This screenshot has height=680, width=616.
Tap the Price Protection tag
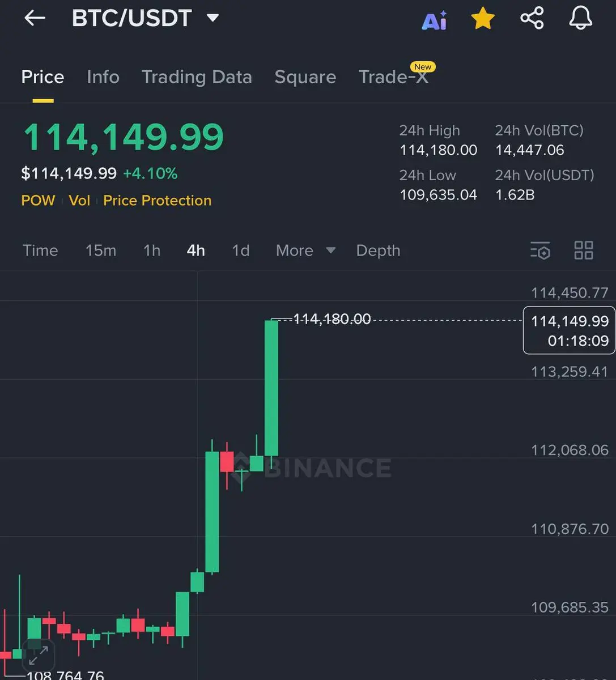pos(157,201)
